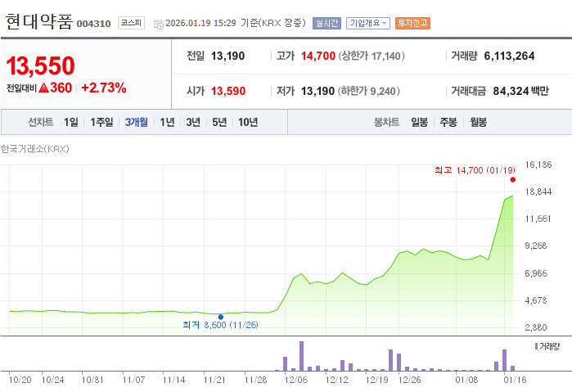Click the red 최고 14,700 high marker dot

(x=513, y=179)
